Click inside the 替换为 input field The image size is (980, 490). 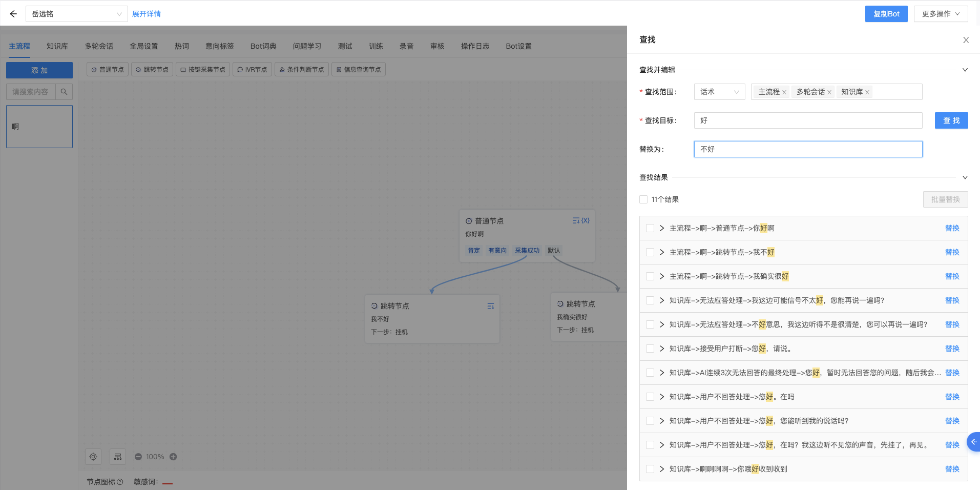point(807,149)
